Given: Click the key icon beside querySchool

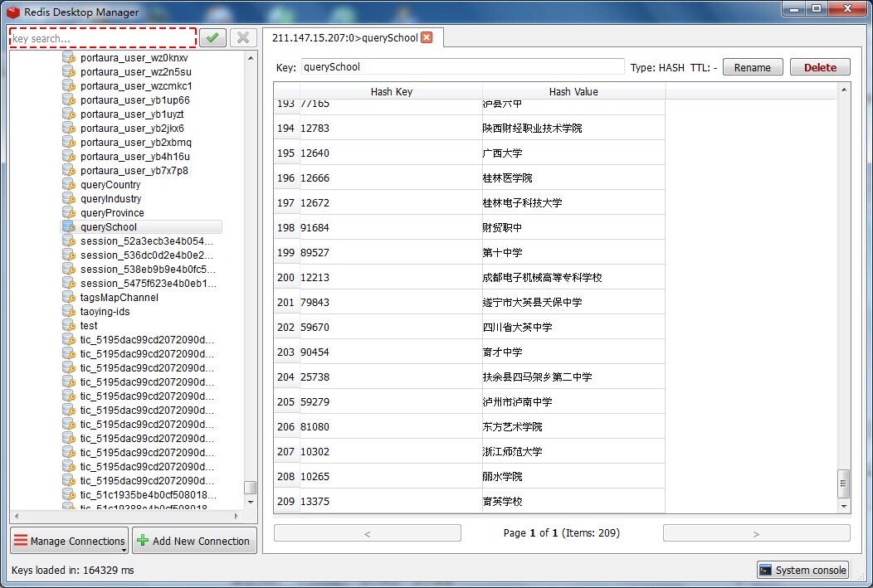Looking at the screenshot, I should (69, 227).
